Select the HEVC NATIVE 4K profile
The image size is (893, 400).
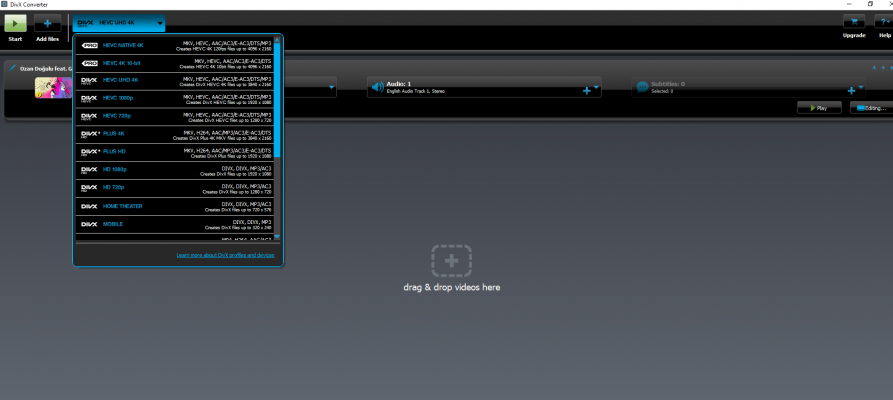click(x=175, y=46)
